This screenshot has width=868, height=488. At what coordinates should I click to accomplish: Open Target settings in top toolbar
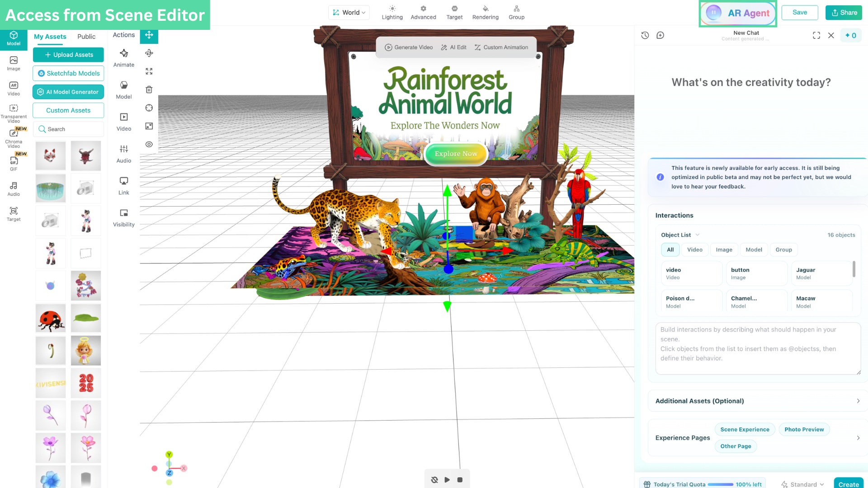pyautogui.click(x=454, y=13)
